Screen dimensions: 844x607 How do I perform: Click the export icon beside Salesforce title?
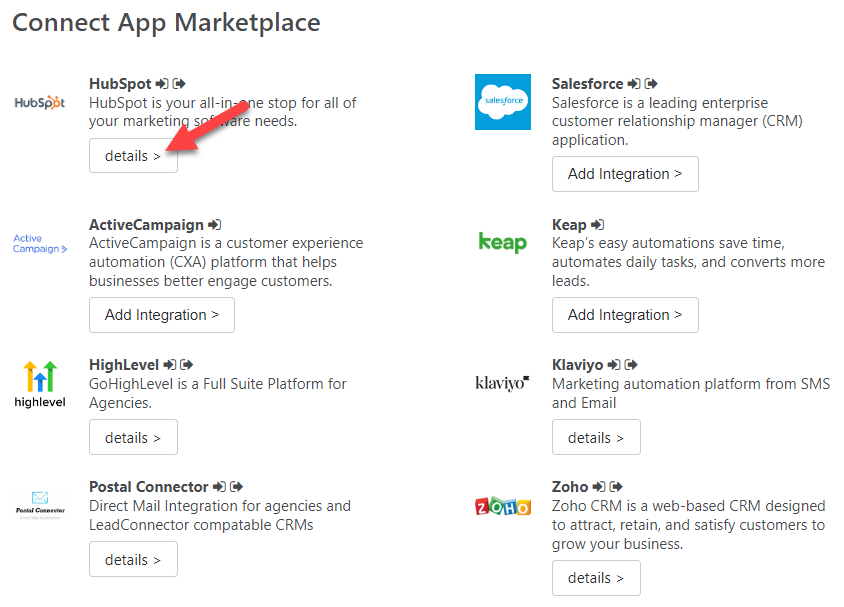651,84
